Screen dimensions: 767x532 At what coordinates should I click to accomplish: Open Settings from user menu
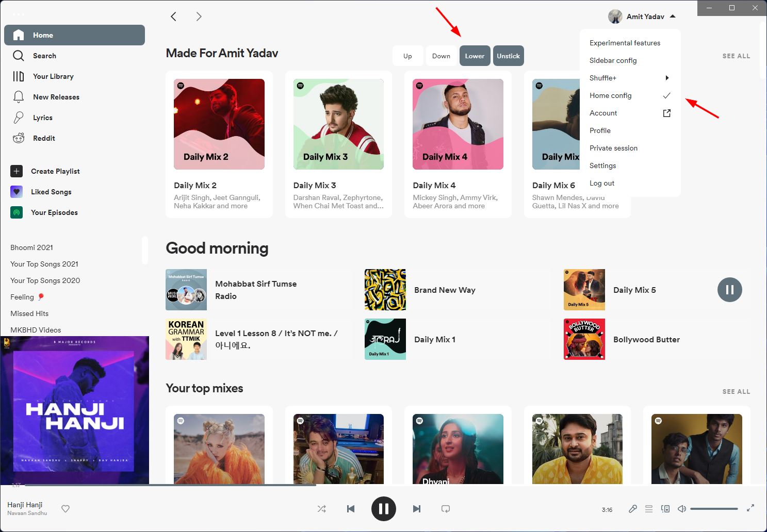630,165
